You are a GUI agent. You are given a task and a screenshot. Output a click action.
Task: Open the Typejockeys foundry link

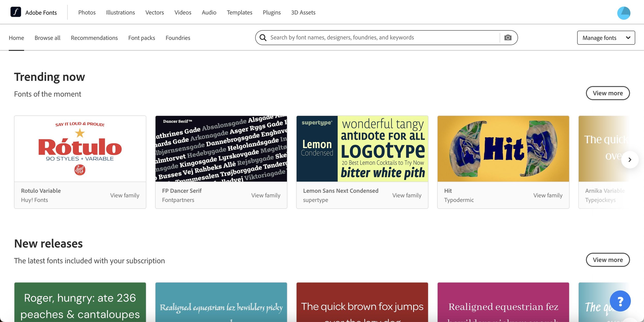click(x=600, y=200)
